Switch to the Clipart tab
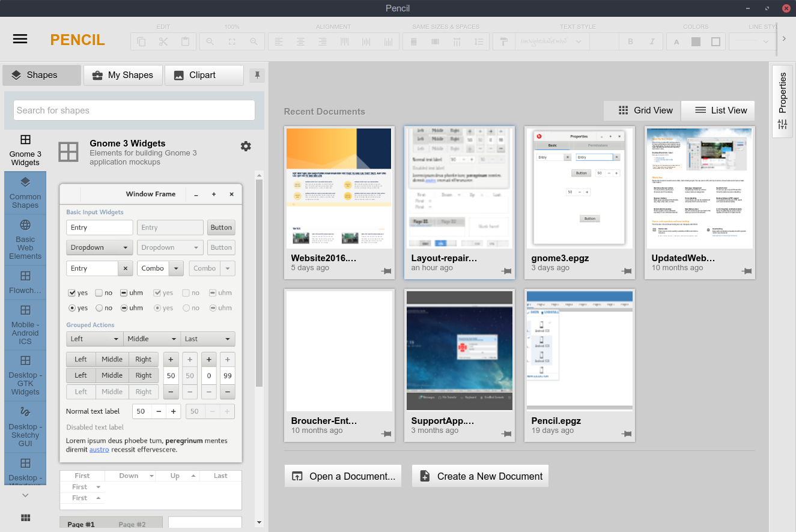This screenshot has height=532, width=796. 204,75
